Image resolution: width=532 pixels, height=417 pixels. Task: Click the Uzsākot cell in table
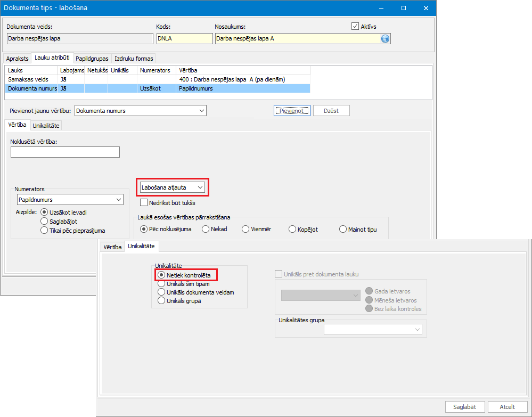[157, 88]
